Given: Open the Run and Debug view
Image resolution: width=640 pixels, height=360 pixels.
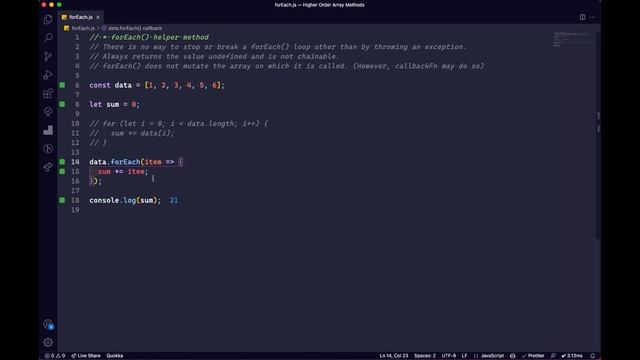Looking at the screenshot, I should click(48, 75).
